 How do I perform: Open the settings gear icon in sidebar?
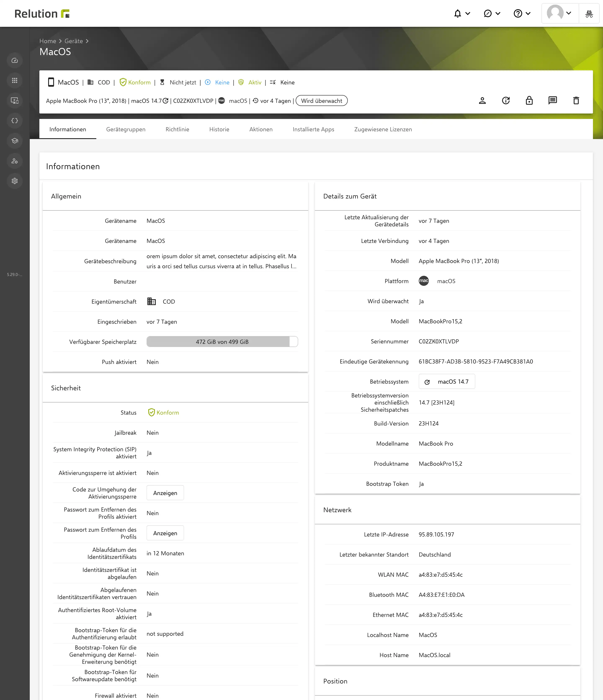[x=14, y=181]
